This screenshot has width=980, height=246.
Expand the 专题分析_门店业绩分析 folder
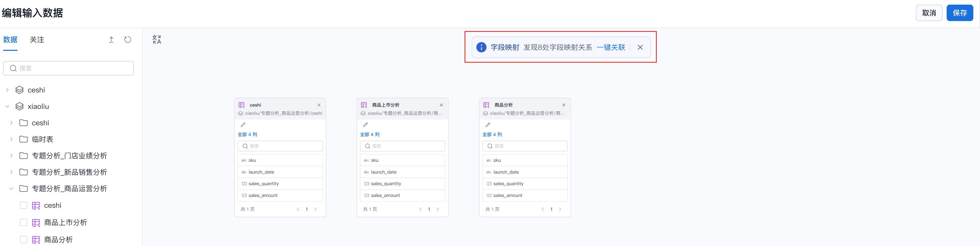pyautogui.click(x=11, y=155)
